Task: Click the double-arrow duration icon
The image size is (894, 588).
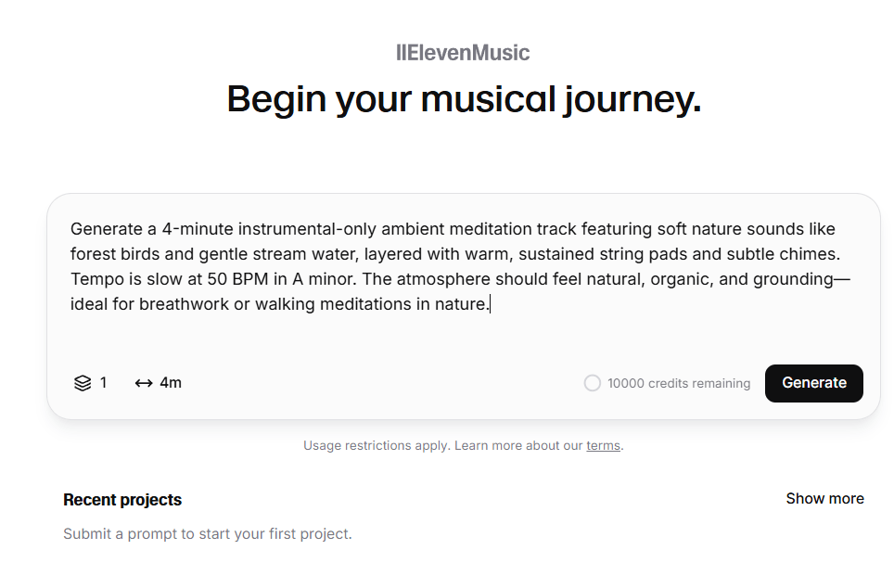Action: tap(144, 383)
